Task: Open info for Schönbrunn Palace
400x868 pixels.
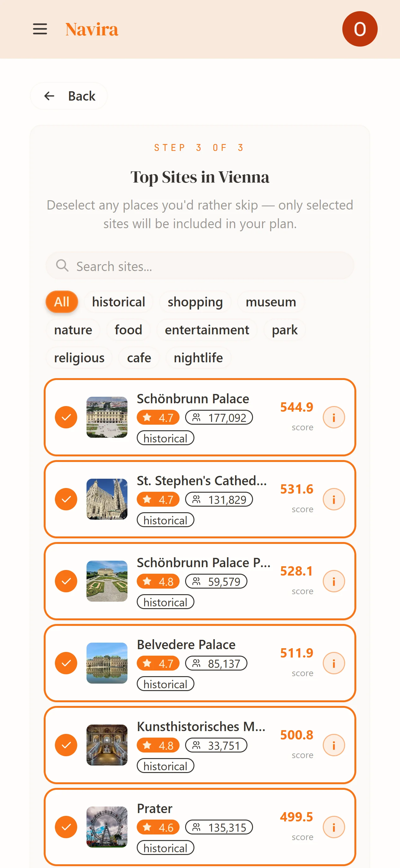Action: (334, 417)
